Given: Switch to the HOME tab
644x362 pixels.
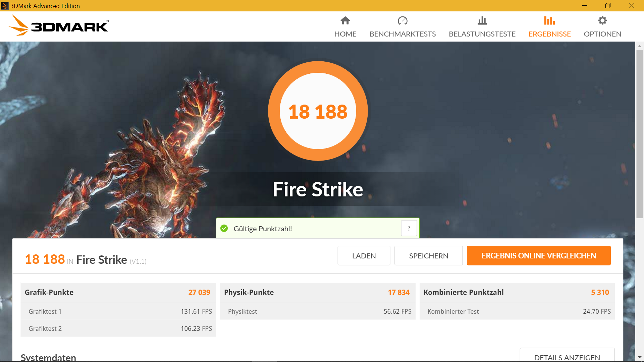Looking at the screenshot, I should tap(345, 34).
